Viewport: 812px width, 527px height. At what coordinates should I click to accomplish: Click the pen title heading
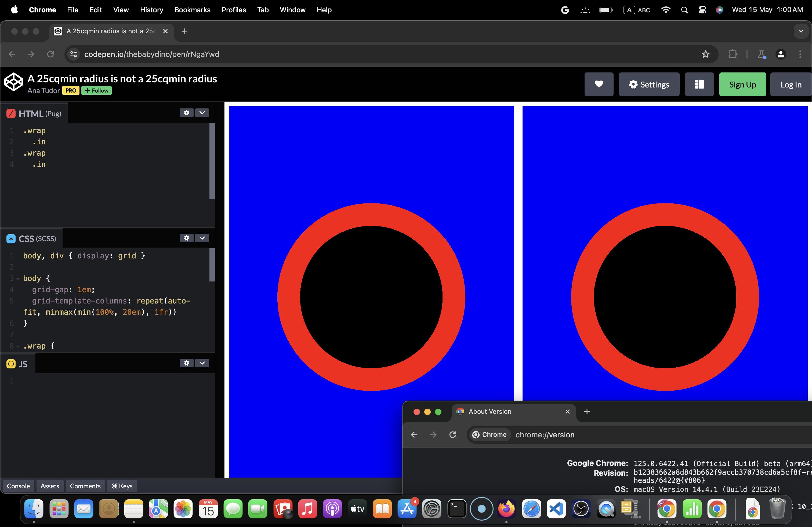pos(122,79)
